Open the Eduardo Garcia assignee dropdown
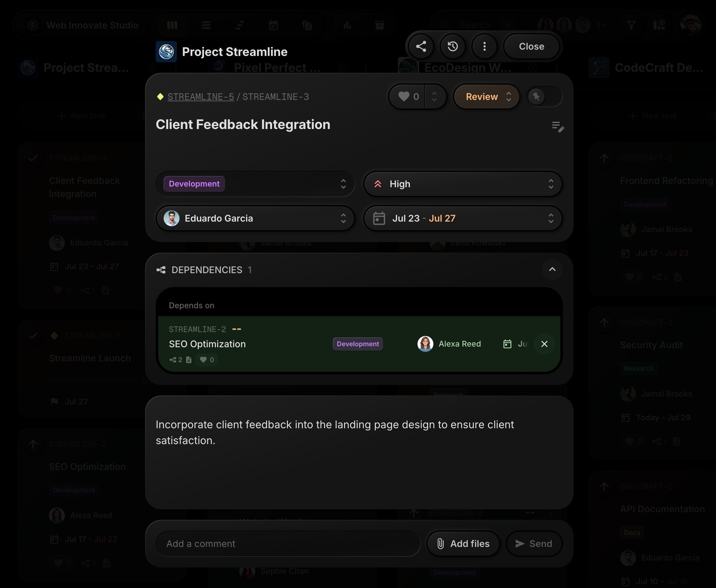The height and width of the screenshot is (588, 716). click(255, 218)
